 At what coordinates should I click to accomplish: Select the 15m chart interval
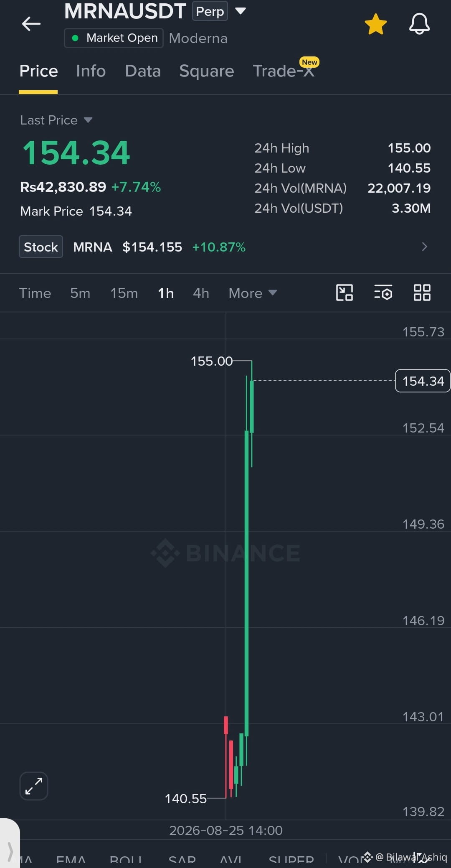124,293
